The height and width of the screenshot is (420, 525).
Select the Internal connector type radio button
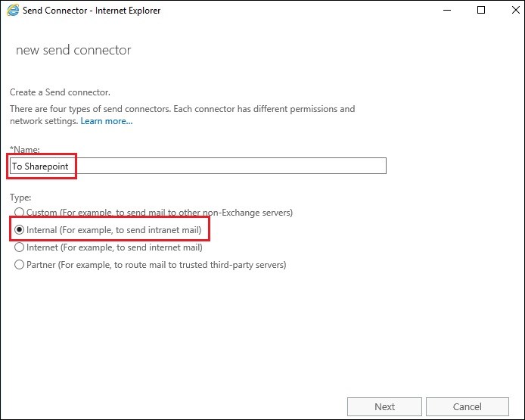coord(19,230)
